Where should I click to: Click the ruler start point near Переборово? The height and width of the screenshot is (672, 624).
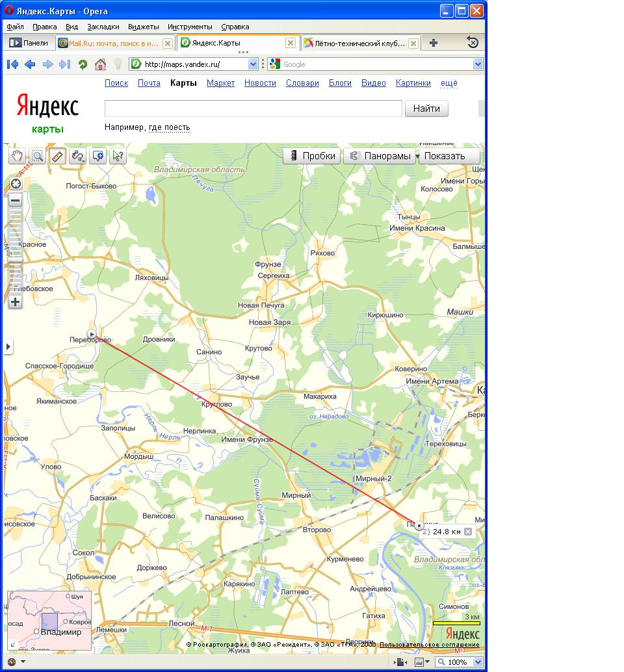[x=92, y=334]
